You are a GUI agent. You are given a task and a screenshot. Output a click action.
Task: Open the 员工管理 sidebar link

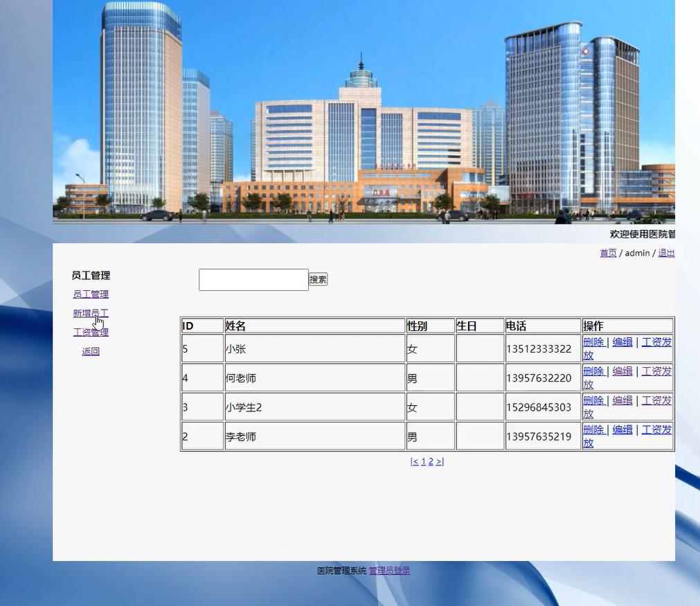[91, 294]
